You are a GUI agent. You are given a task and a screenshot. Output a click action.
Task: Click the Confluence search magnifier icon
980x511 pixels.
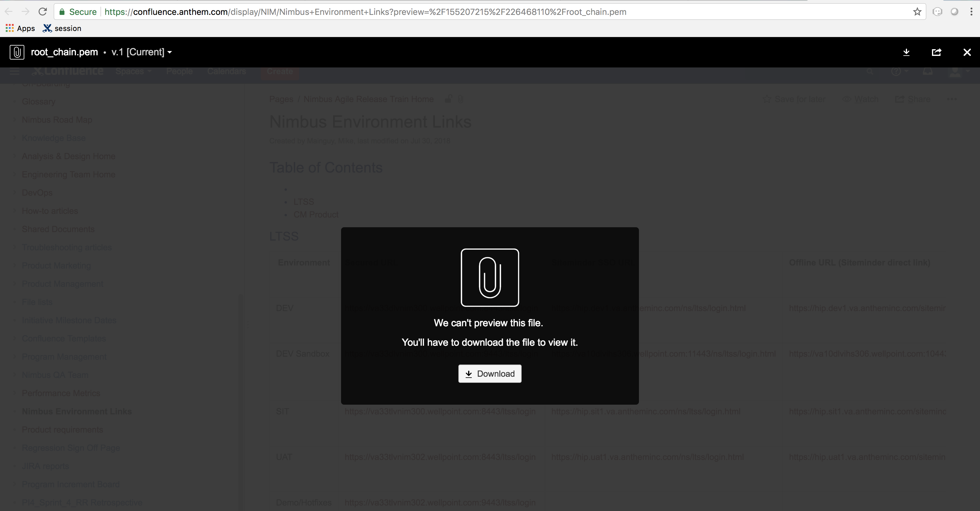(x=870, y=71)
